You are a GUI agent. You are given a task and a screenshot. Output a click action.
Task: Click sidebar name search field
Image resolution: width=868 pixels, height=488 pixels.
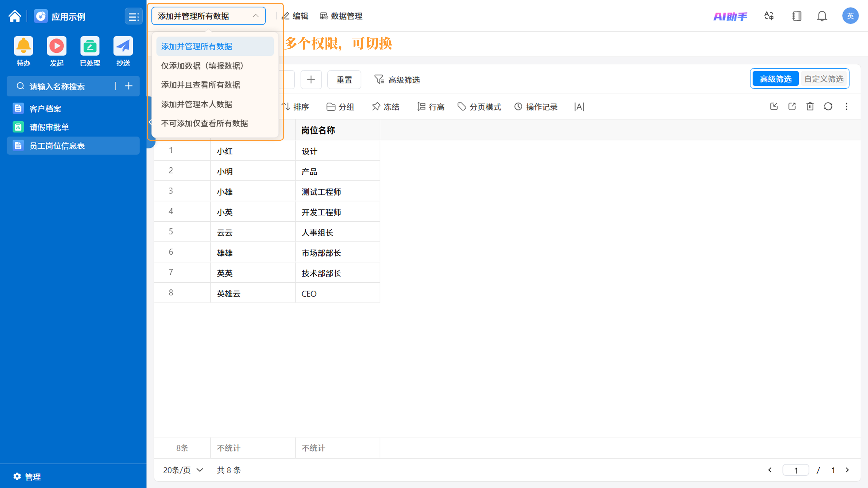coord(64,86)
